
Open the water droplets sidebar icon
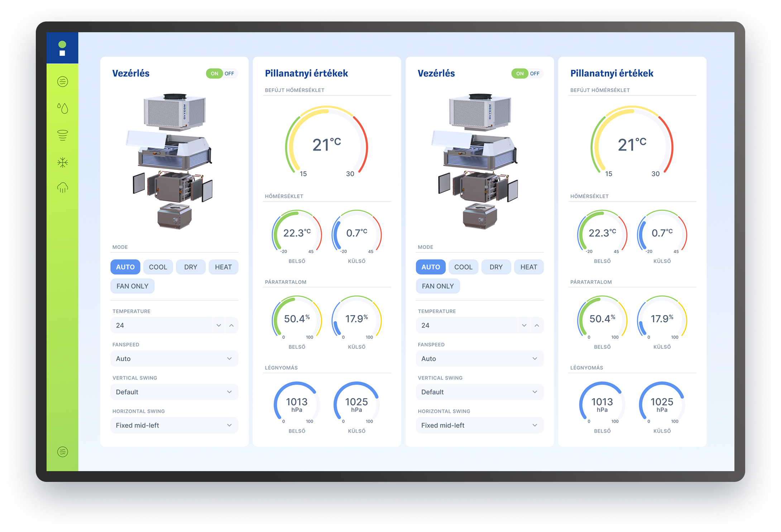[x=63, y=108]
